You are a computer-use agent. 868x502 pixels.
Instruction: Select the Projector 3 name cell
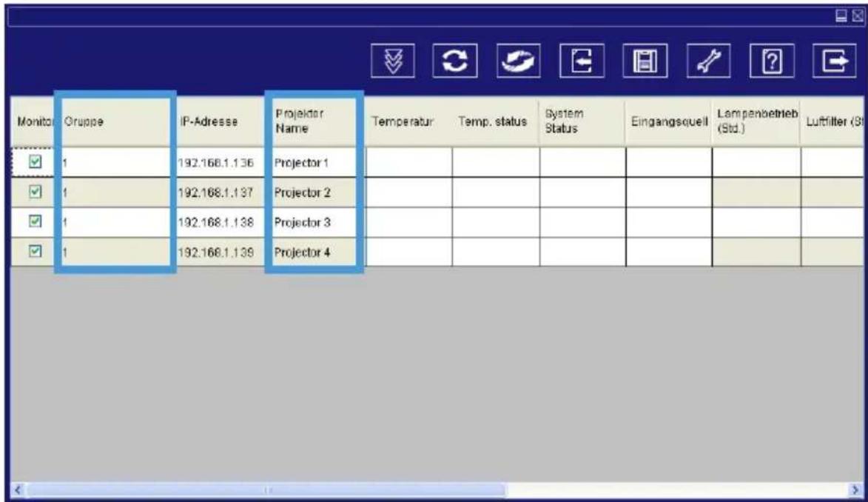tap(314, 222)
